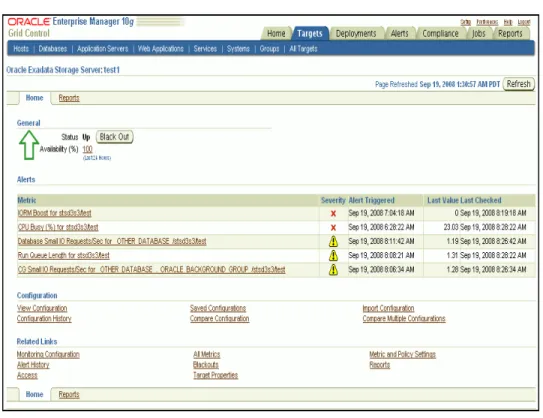Open the Help link
Image resolution: width=543 pixels, height=418 pixels.
508,22
